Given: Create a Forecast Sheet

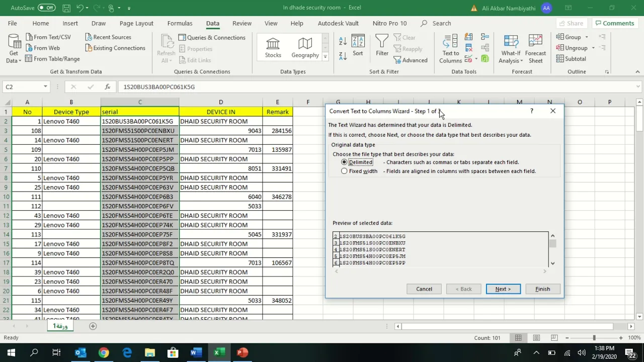Looking at the screenshot, I should 535,49.
